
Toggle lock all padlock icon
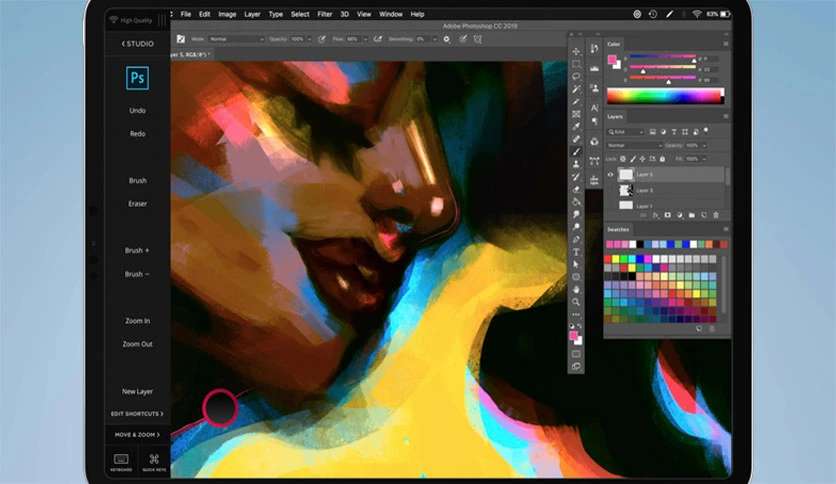tap(663, 159)
